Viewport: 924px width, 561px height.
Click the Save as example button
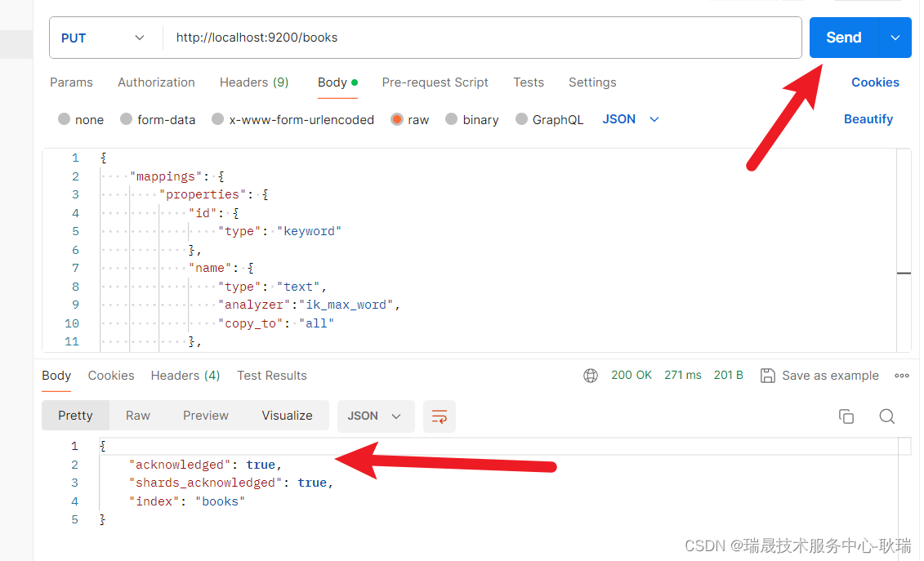pos(819,376)
